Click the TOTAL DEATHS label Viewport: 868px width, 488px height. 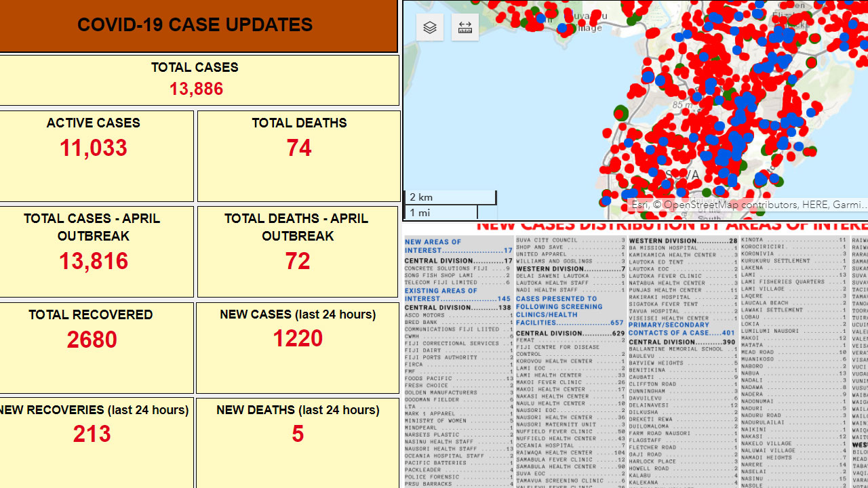[299, 123]
